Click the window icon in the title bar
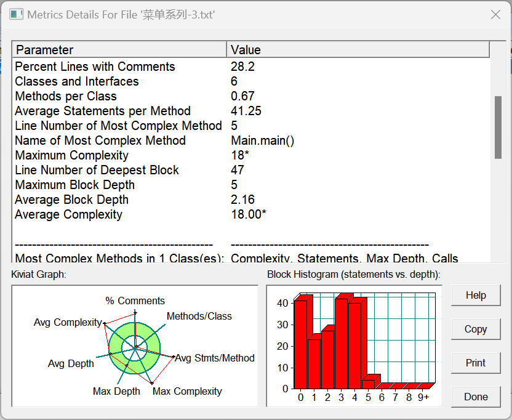The height and width of the screenshot is (420, 512). click(16, 15)
